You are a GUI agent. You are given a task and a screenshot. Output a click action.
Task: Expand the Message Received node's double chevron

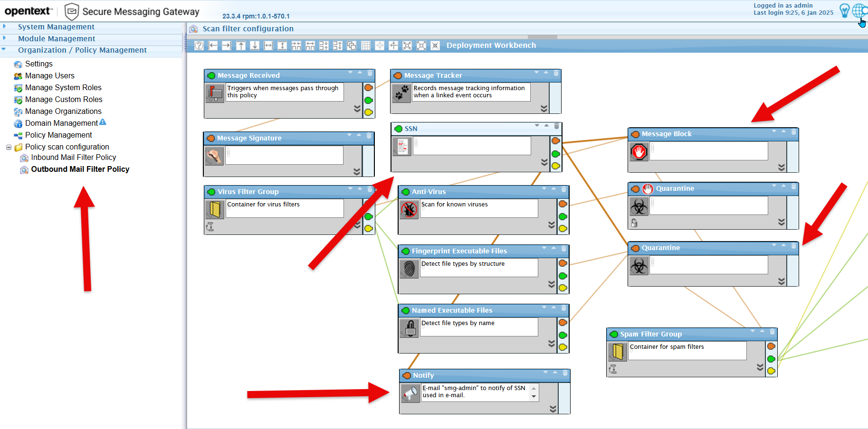[357, 109]
